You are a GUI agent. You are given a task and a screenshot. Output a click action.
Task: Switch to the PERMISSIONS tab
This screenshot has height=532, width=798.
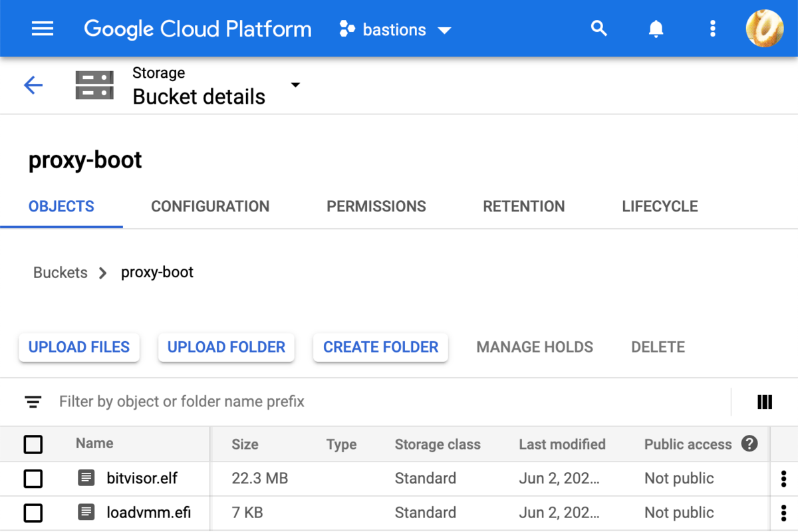(x=376, y=206)
